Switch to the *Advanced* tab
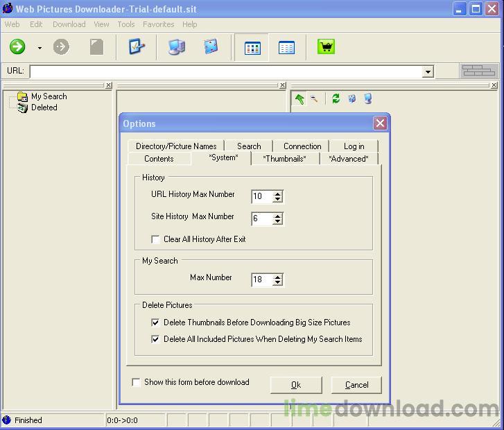Viewport: 504px width, 430px height. pos(349,159)
